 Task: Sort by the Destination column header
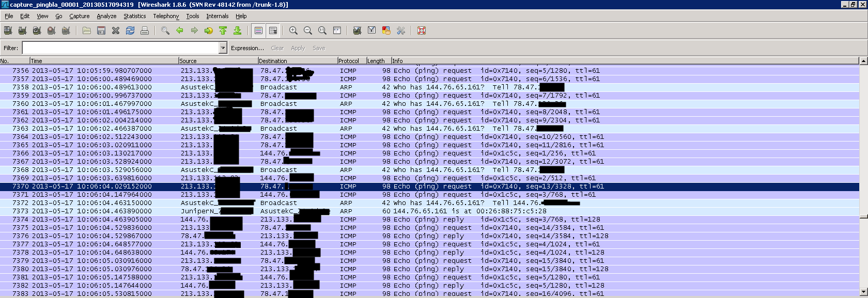coord(298,61)
